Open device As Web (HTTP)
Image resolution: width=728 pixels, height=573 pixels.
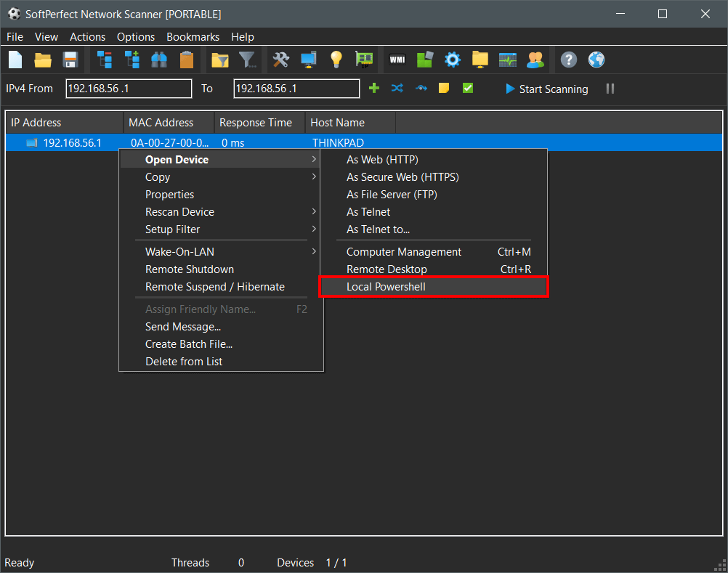[434, 160]
